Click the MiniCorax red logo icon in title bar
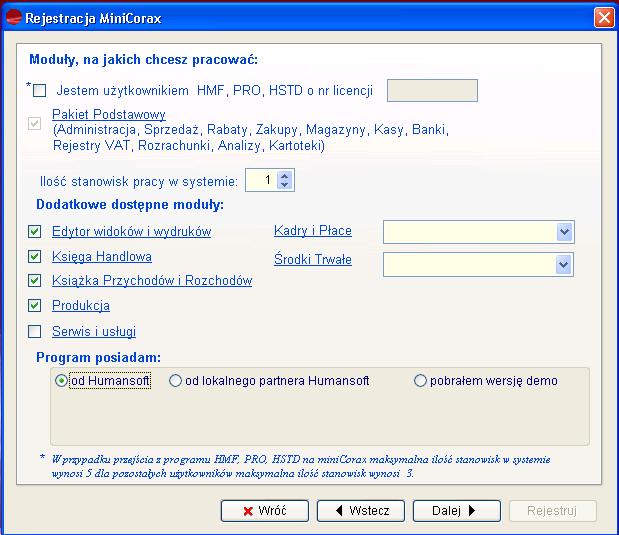 pyautogui.click(x=13, y=17)
